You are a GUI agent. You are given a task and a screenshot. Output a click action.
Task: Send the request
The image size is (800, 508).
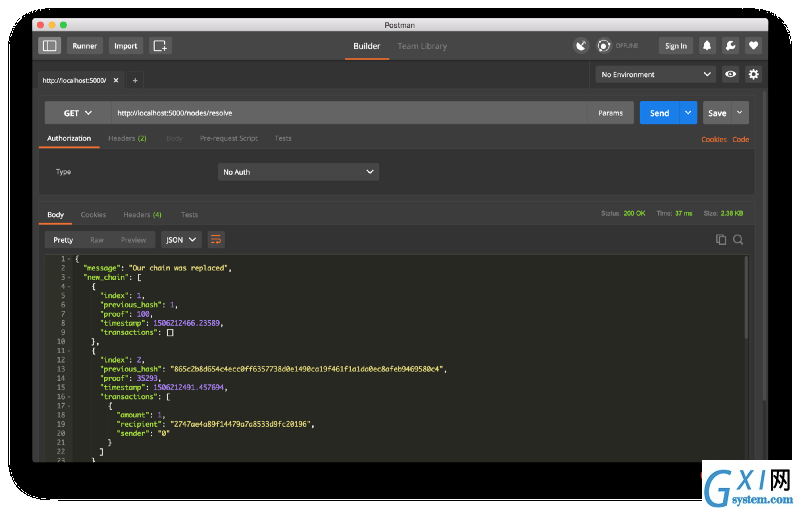(660, 113)
